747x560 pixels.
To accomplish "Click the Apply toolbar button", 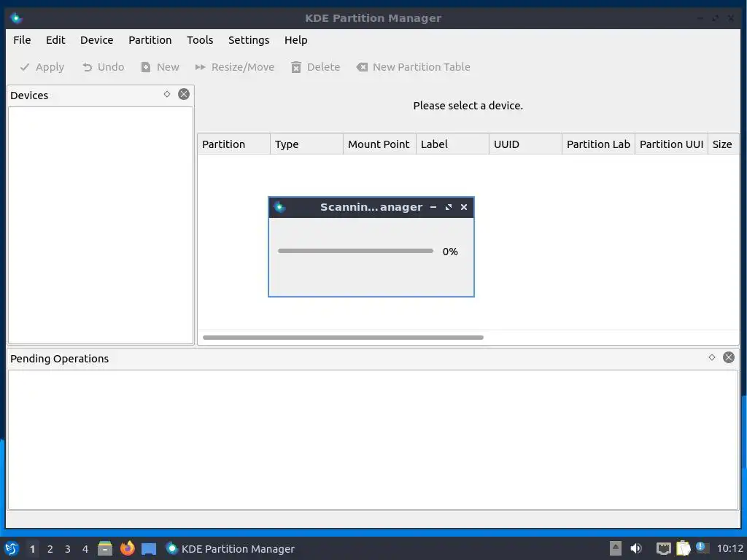I will click(x=42, y=67).
